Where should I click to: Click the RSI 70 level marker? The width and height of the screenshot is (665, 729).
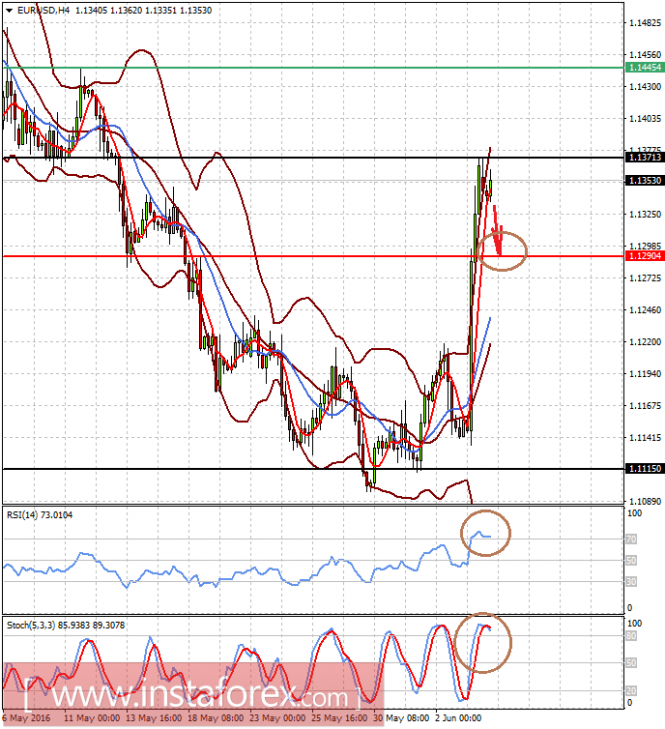[631, 539]
